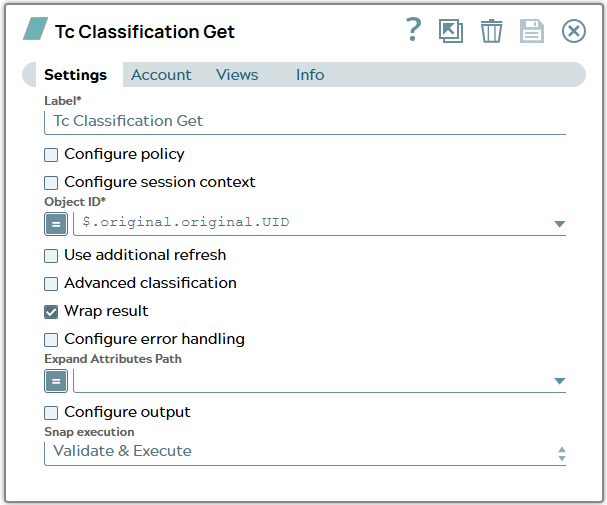Tick the Advanced classification checkbox
Viewport: 607px width, 505px height.
pyautogui.click(x=51, y=284)
